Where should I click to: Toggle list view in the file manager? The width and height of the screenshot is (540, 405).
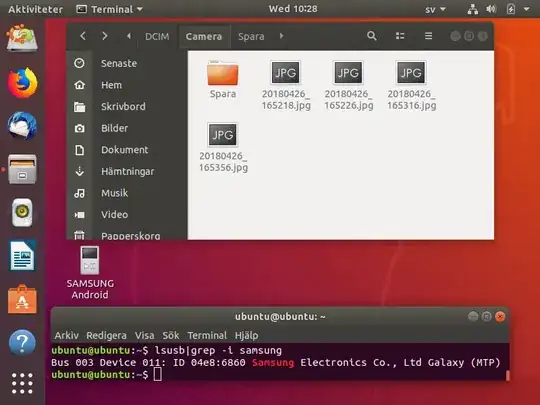click(x=400, y=36)
